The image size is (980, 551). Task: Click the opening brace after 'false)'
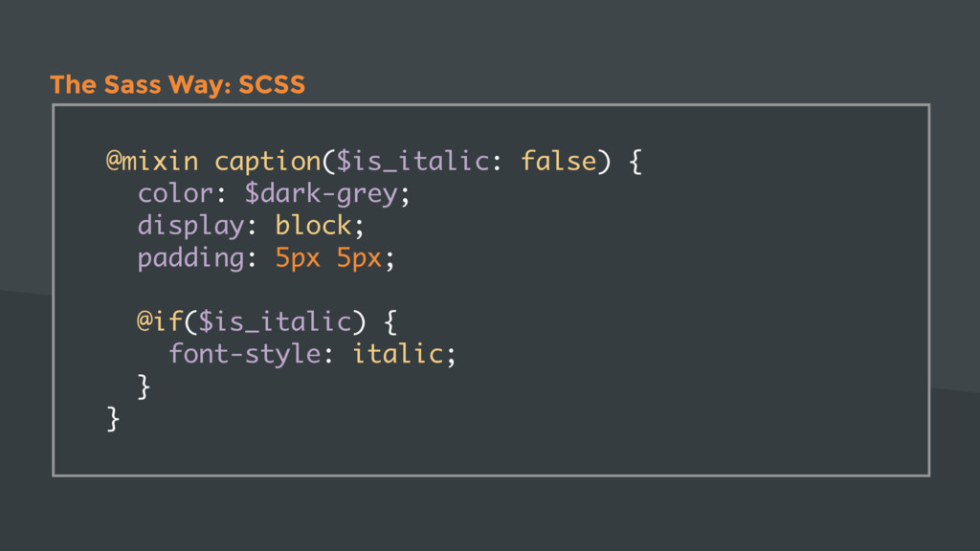click(x=635, y=162)
